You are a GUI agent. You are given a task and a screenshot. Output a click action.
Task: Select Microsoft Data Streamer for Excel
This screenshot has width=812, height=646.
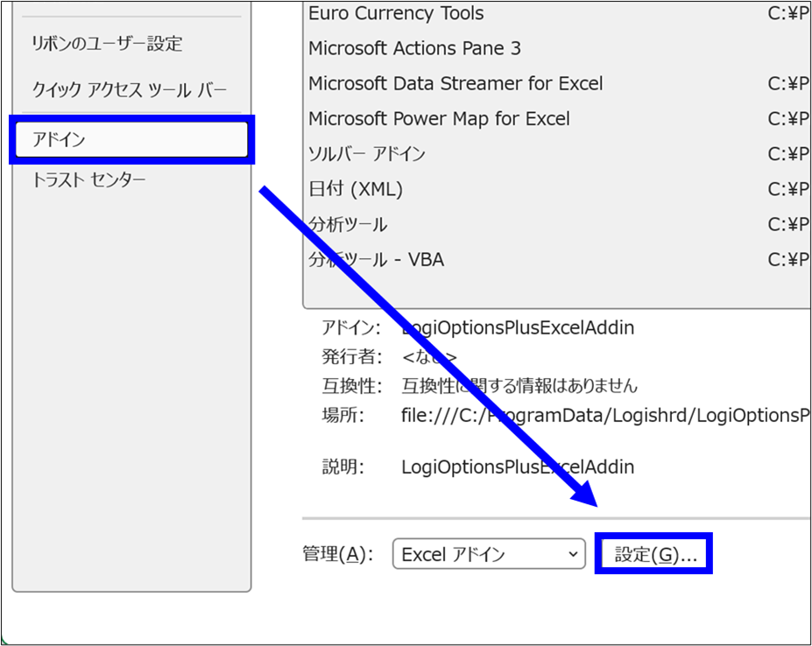coord(455,84)
